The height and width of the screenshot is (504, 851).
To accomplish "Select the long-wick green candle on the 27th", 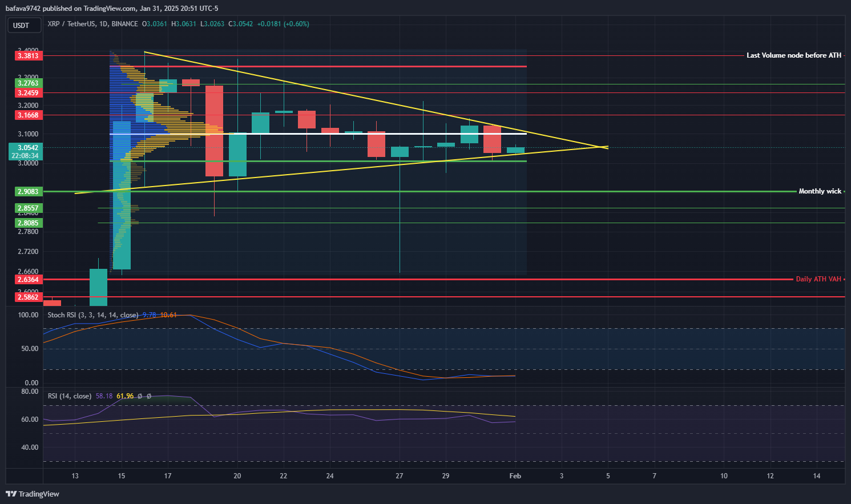I will tap(400, 152).
